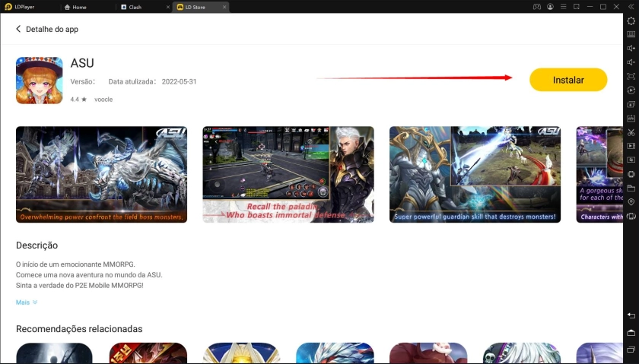Click the yellow Instalar button
The height and width of the screenshot is (364, 639).
coord(568,80)
